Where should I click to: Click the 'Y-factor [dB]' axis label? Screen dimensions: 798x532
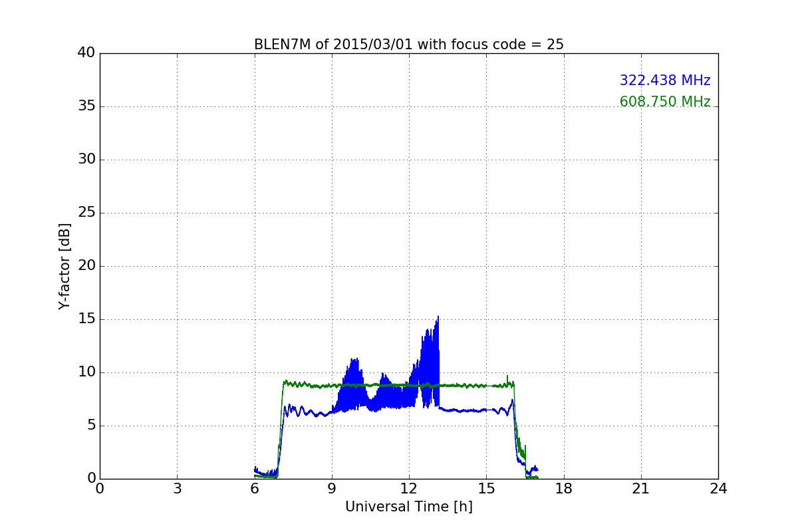(x=65, y=266)
